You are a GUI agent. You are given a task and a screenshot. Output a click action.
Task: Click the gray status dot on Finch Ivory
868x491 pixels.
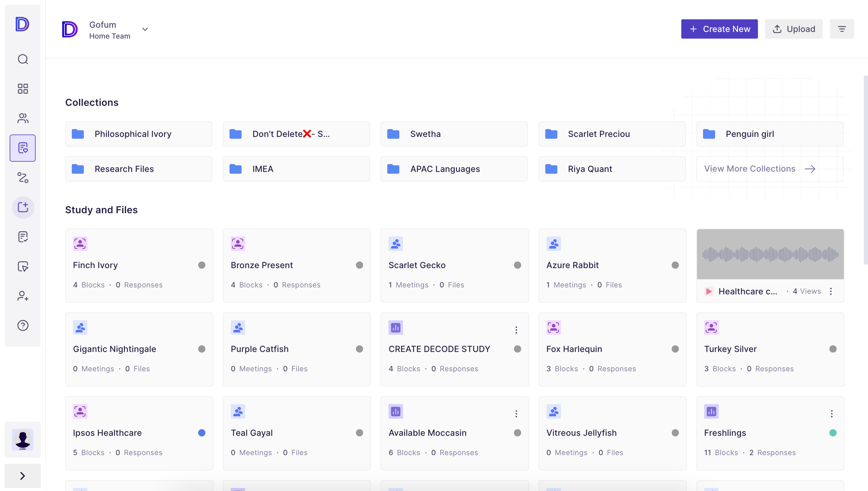coord(202,265)
